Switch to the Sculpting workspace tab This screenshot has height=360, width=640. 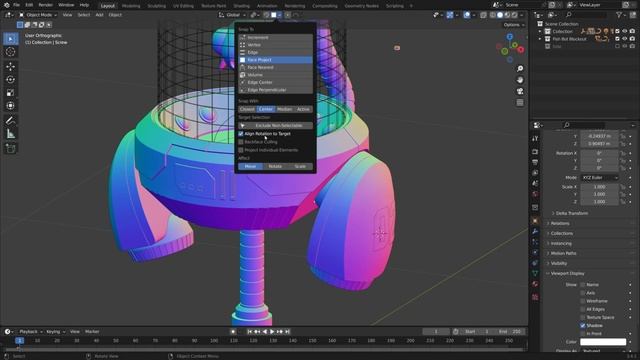click(157, 6)
